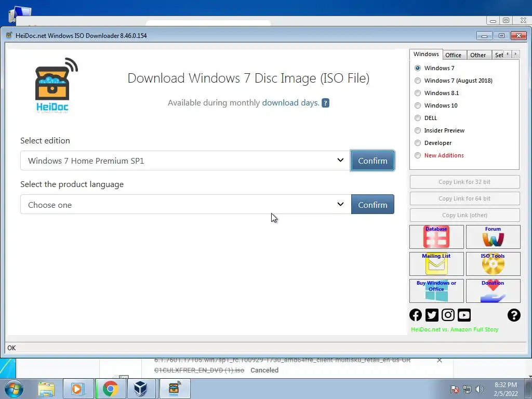The image size is (532, 399).
Task: Dismiss the canceled download with X
Action: pos(440,361)
